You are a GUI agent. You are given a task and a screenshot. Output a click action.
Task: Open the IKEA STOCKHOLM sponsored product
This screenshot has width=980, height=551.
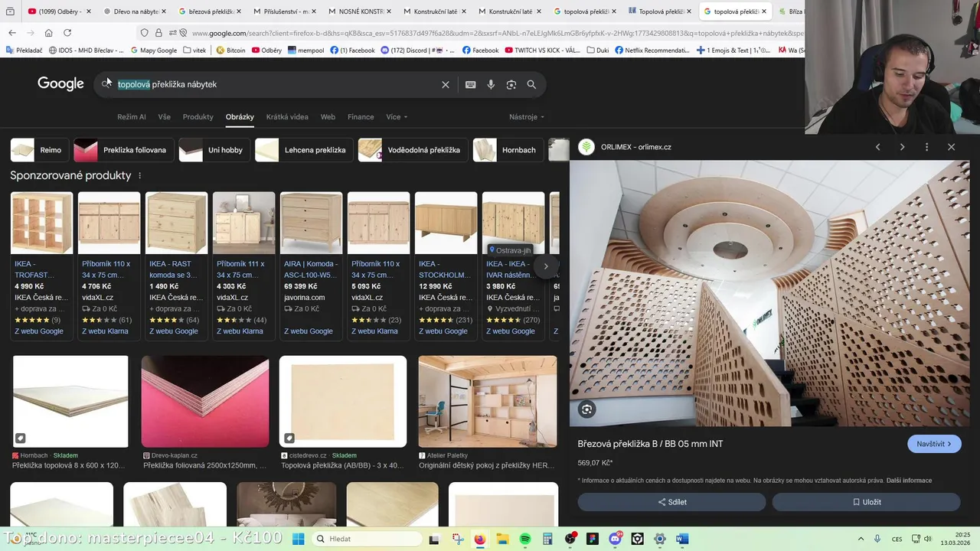pos(446,266)
